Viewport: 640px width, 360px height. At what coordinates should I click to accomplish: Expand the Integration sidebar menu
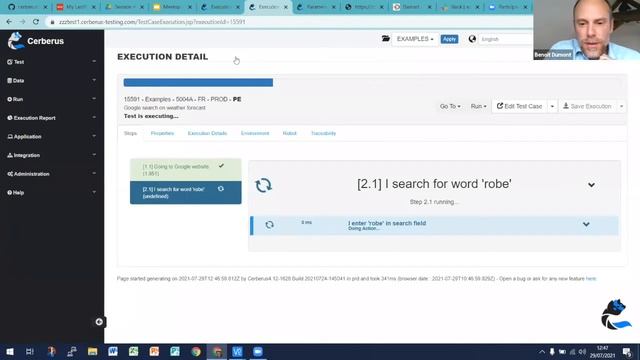pos(51,155)
